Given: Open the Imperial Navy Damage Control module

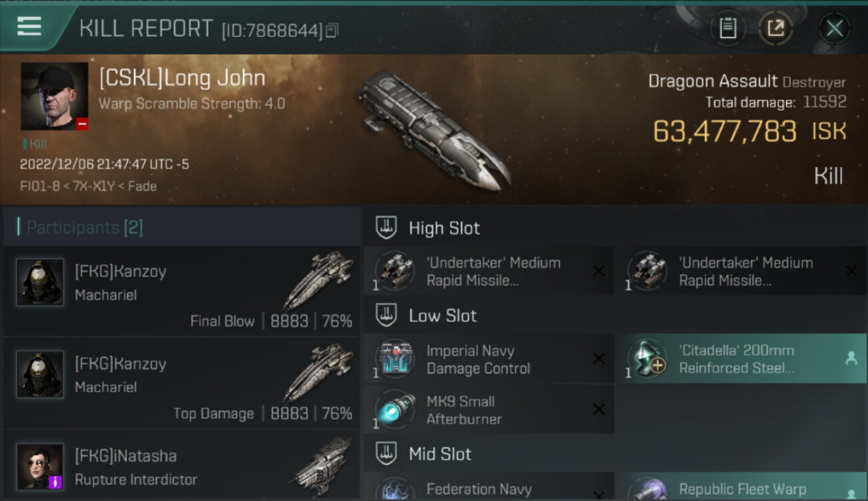Looking at the screenshot, I should point(489,359).
